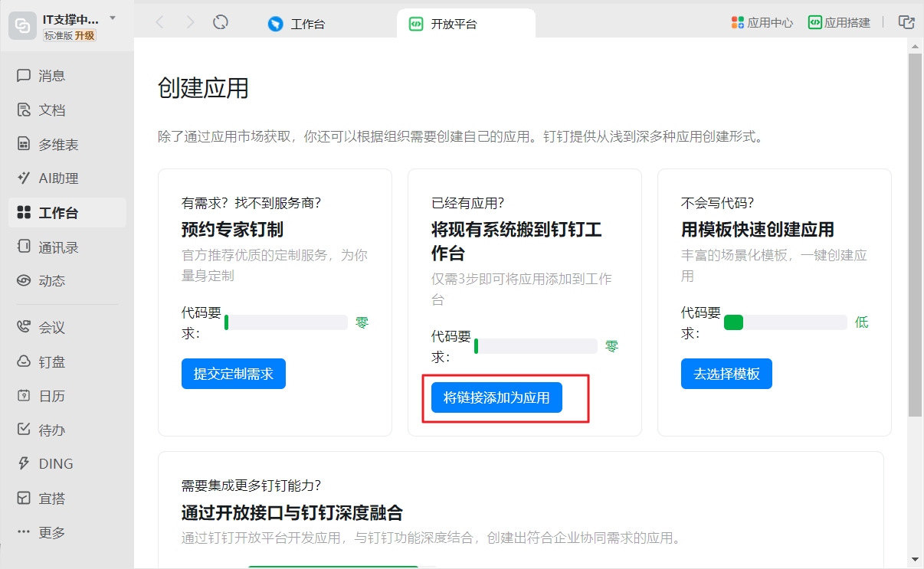Click 去选择模板 button
924x569 pixels.
(726, 374)
